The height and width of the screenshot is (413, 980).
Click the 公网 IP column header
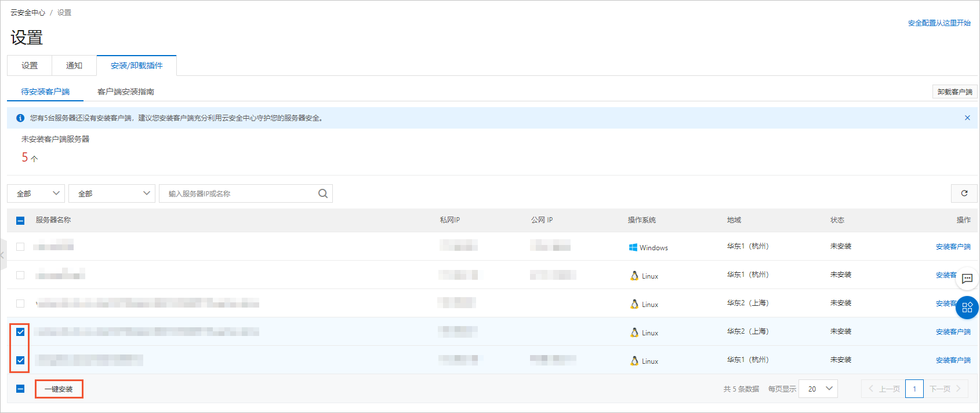[x=542, y=220]
